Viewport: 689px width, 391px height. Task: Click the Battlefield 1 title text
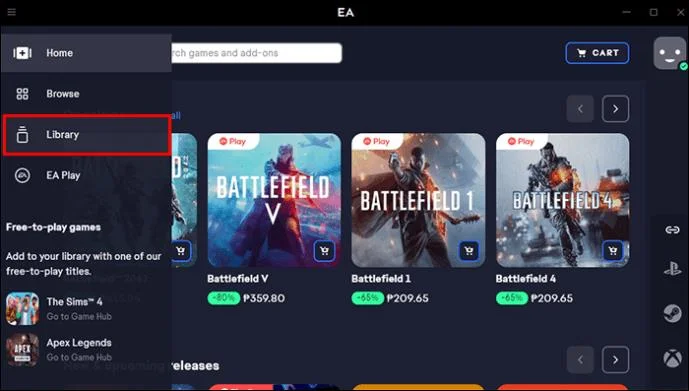[381, 279]
